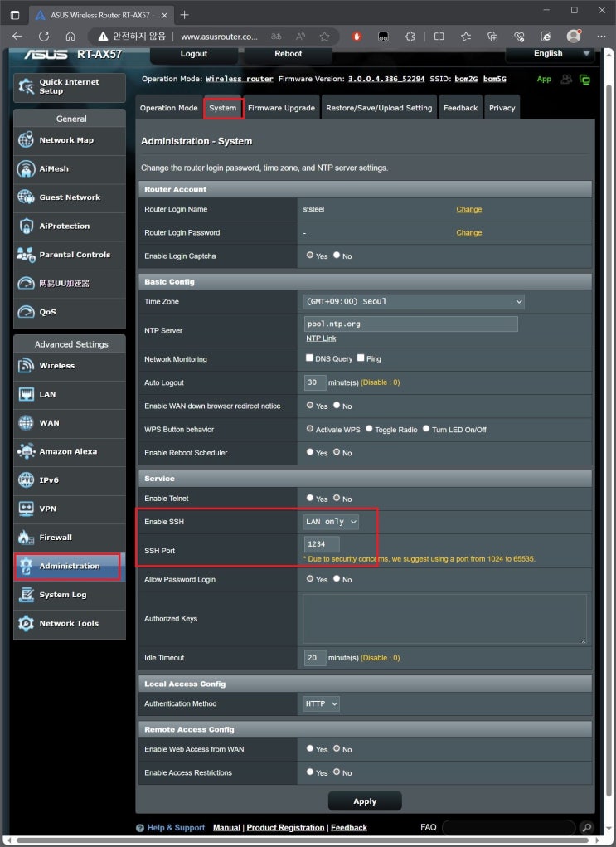Open the English language dropdown
The image size is (616, 847).
(x=551, y=53)
